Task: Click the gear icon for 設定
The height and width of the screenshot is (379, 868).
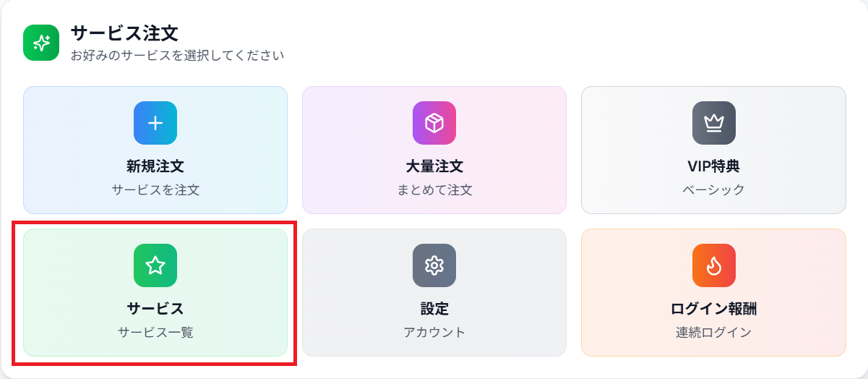Action: pyautogui.click(x=434, y=265)
